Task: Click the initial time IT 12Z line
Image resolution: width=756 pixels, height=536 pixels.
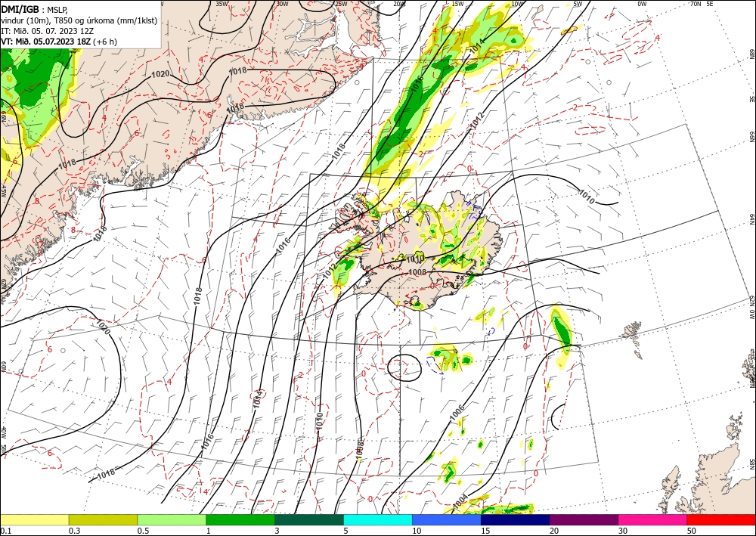Action: coord(47,31)
